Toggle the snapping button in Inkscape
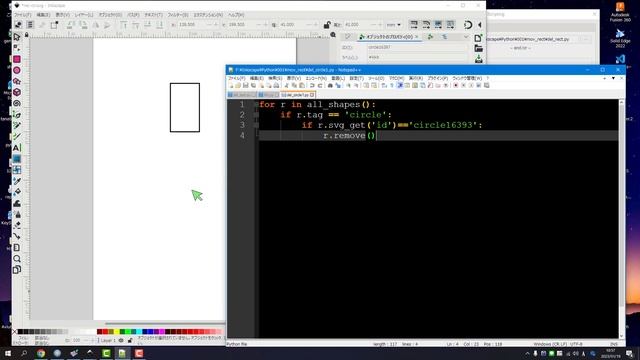The width and height of the screenshot is (640, 360). (x=468, y=25)
